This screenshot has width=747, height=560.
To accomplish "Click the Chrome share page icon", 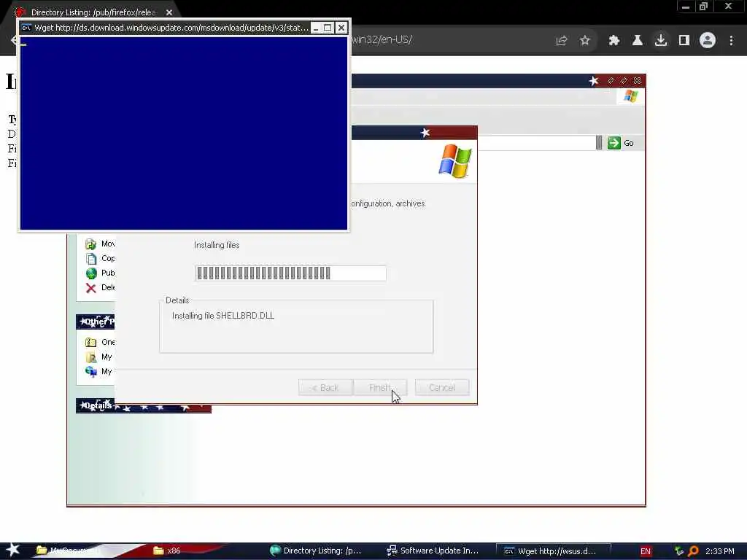I will click(562, 41).
